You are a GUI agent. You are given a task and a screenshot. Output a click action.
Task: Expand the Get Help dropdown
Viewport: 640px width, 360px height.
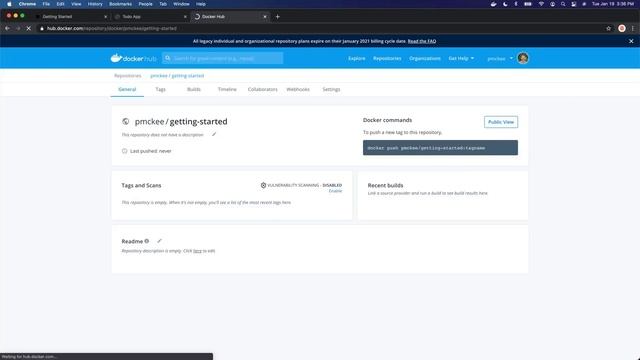461,58
